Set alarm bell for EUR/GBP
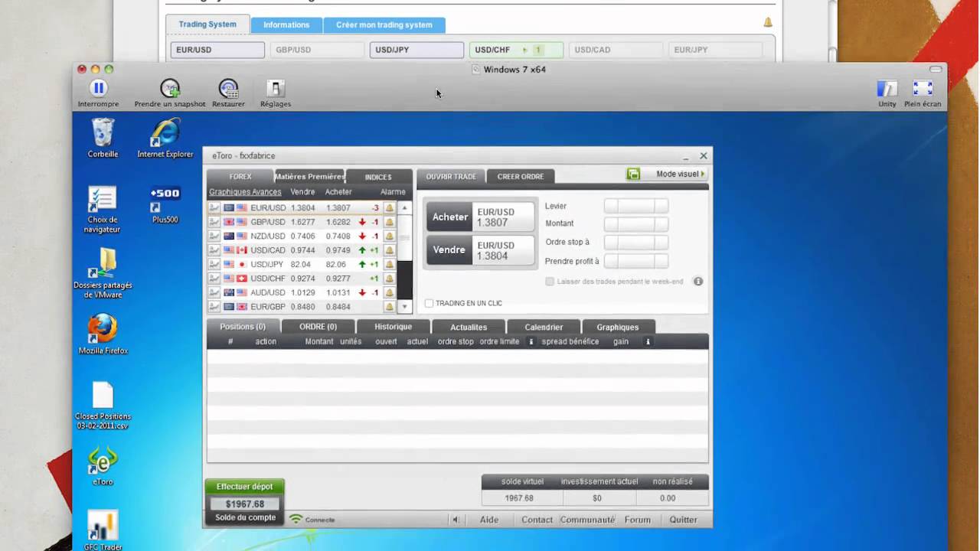The width and height of the screenshot is (980, 551). pyautogui.click(x=389, y=307)
